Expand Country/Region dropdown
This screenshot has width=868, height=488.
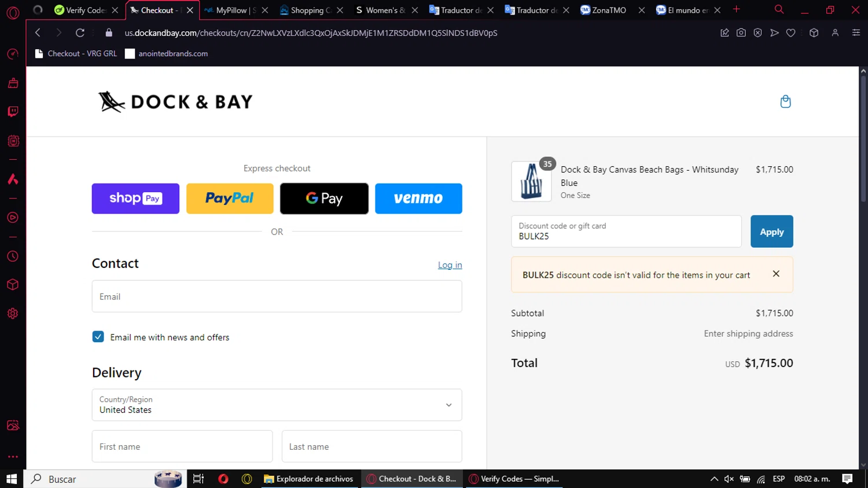click(277, 405)
